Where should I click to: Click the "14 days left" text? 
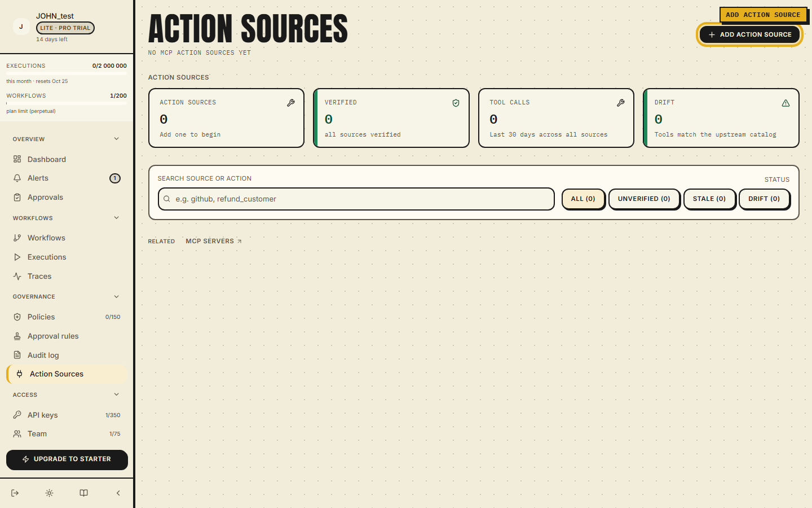(52, 40)
